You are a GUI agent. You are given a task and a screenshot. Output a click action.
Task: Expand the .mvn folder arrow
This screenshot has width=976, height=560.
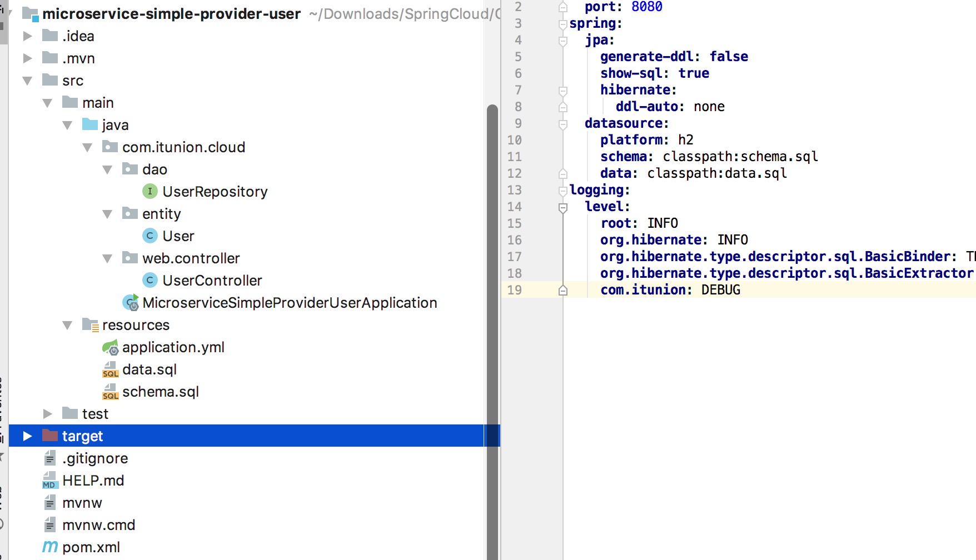point(27,58)
